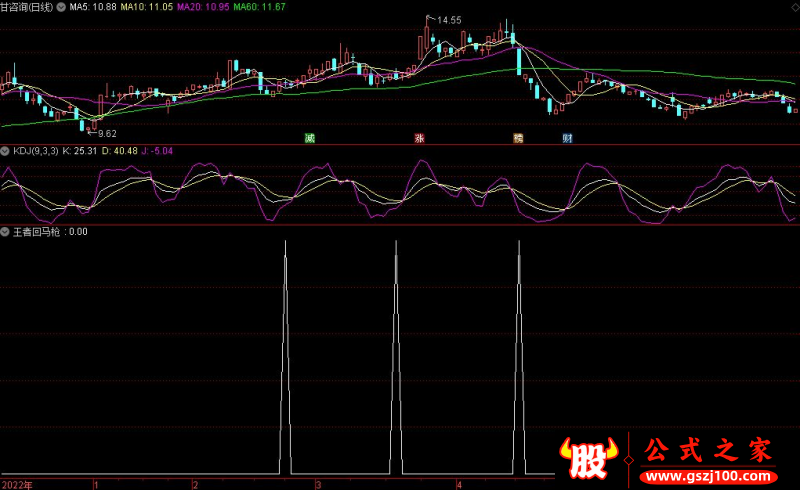Open the 王者回马枪 indicator dropdown arrow
This screenshot has height=490, width=800.
click(5, 232)
